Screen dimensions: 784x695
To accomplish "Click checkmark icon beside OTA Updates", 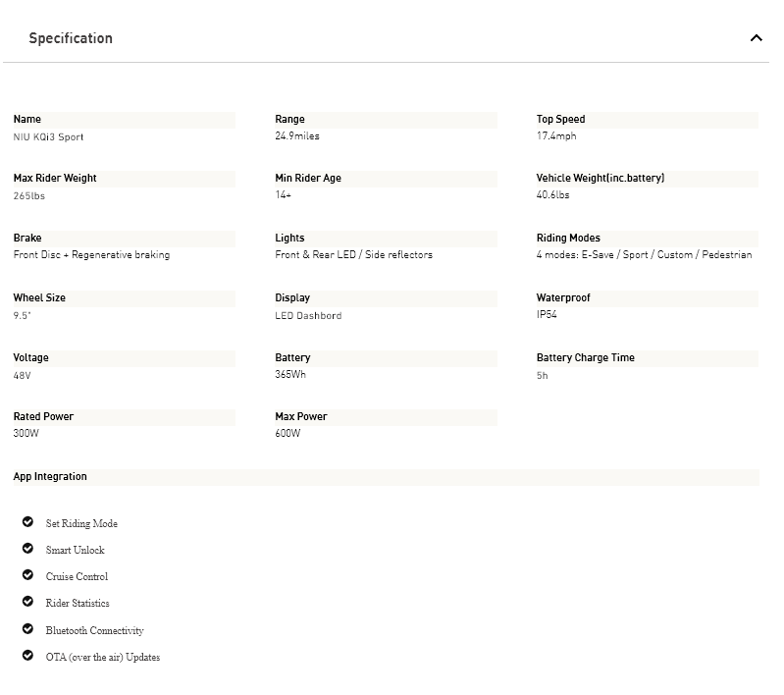I will point(28,656).
